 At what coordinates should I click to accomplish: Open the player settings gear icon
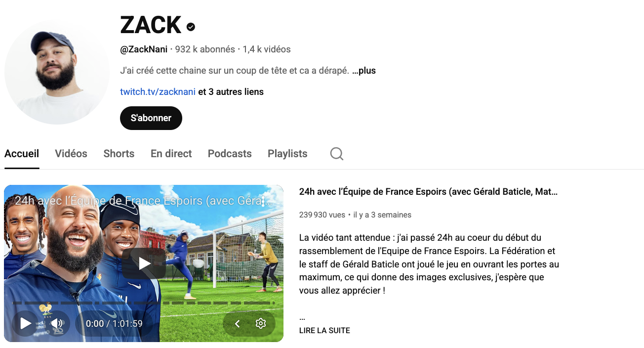point(261,324)
